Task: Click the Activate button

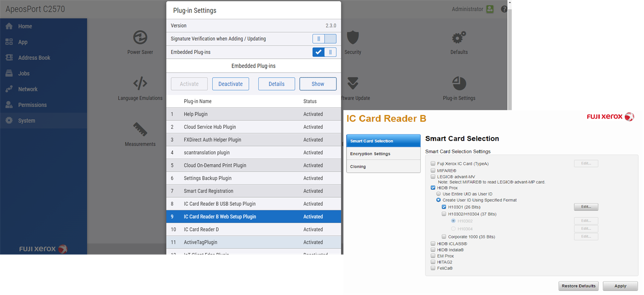Action: 189,84
